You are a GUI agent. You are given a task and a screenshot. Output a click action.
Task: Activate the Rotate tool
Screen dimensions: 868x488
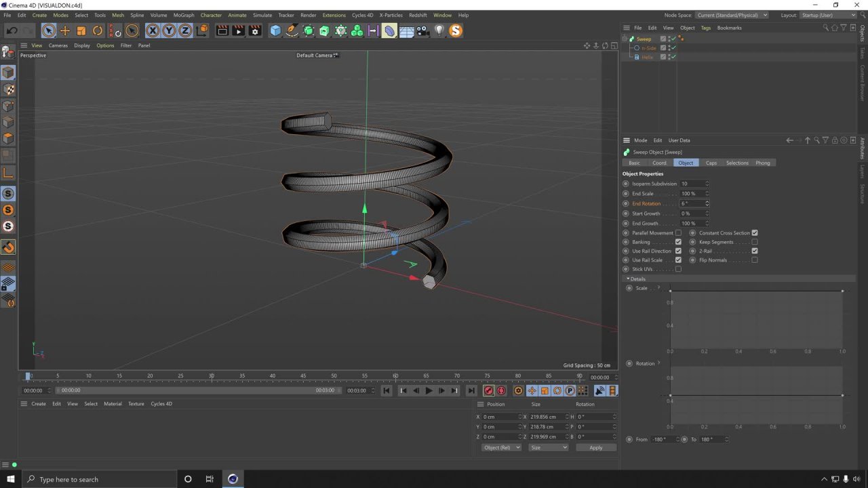98,30
